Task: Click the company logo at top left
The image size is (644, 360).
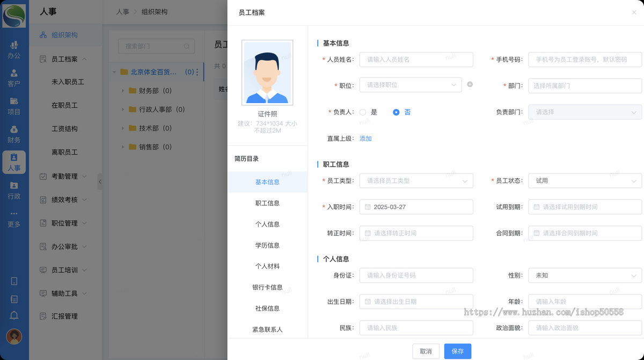Action: pyautogui.click(x=14, y=16)
